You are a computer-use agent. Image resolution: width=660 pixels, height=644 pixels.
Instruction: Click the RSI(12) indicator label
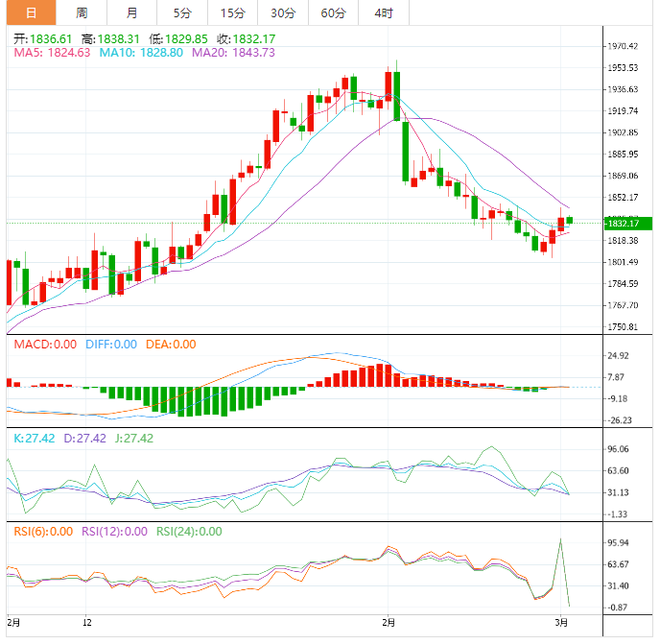pos(114,531)
